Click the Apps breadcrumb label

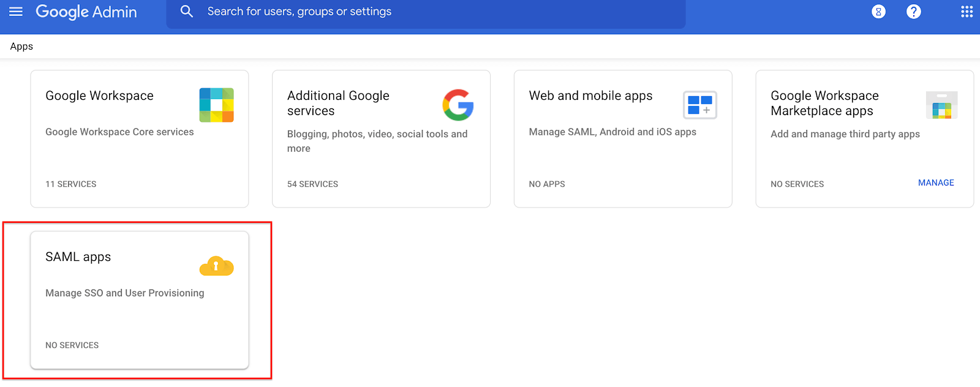21,47
